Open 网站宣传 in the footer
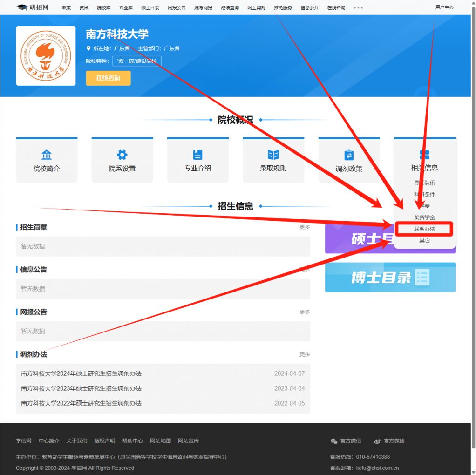476x475 pixels. 189,441
